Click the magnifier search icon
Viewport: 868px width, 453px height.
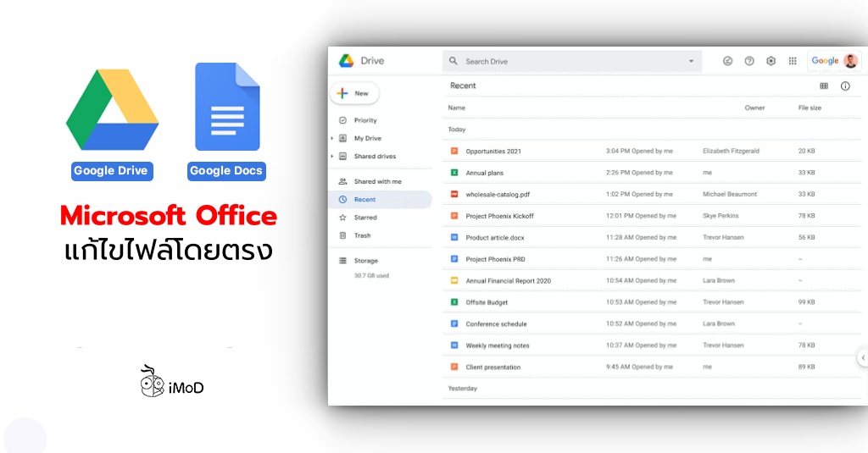453,61
